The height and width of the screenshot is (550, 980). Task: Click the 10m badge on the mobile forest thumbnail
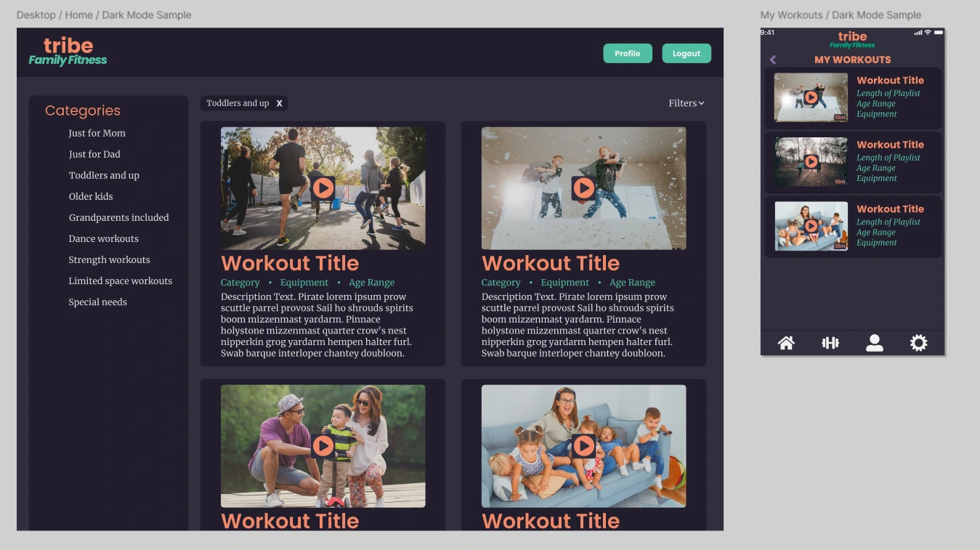(x=840, y=182)
